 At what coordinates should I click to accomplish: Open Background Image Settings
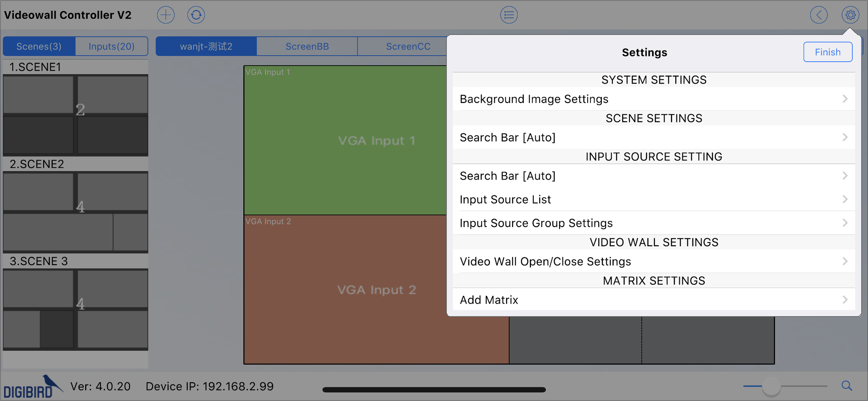tap(653, 99)
